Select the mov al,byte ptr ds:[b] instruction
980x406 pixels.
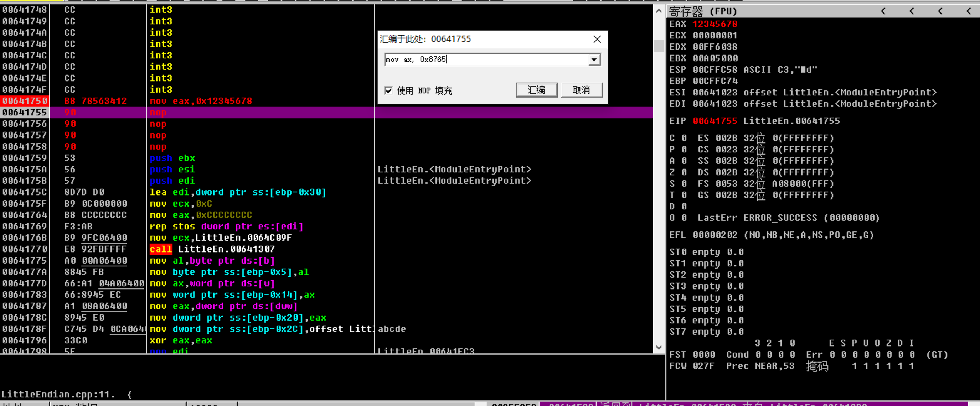point(212,261)
